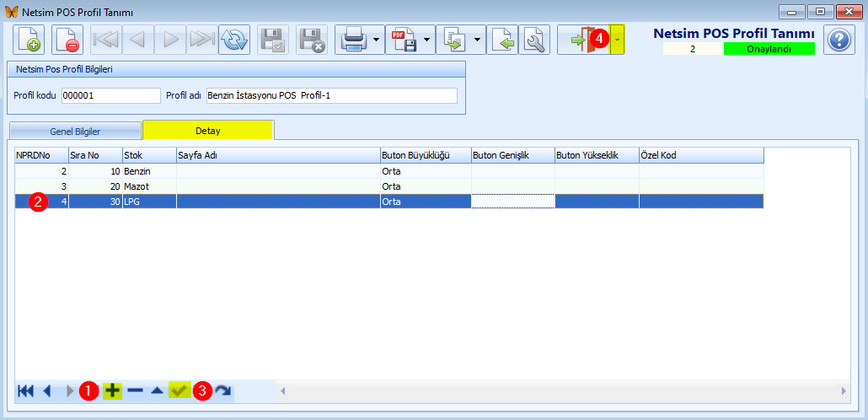Screen dimensions: 868x420
Task: Click the Profil adı input field
Action: [x=331, y=95]
